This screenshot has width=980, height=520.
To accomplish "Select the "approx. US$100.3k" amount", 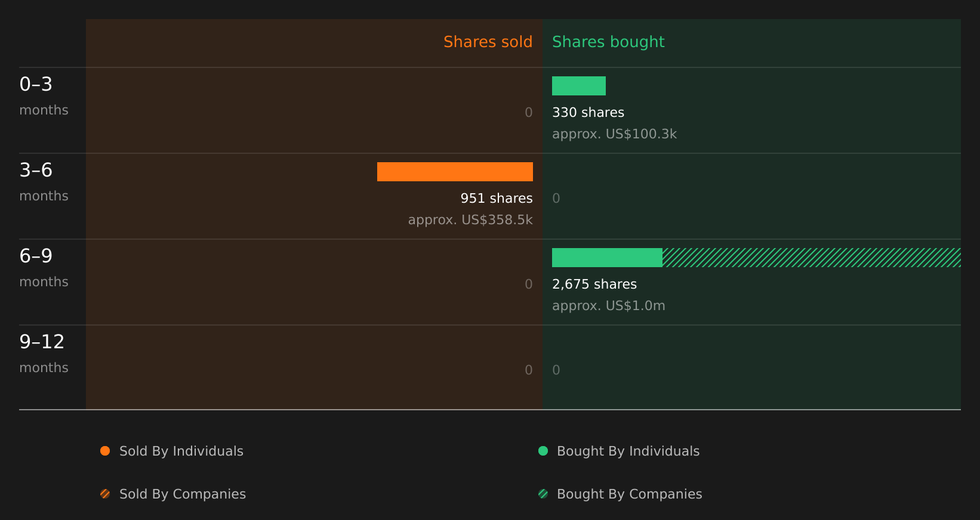I will (x=614, y=134).
